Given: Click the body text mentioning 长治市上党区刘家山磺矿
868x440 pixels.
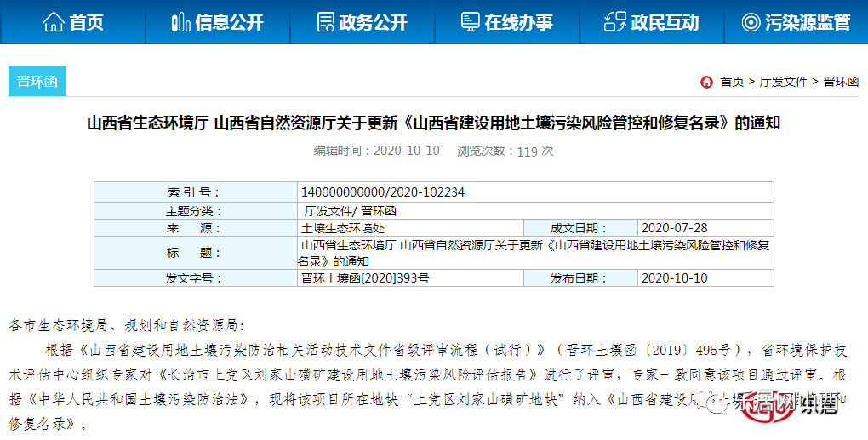Looking at the screenshot, I should 427,374.
